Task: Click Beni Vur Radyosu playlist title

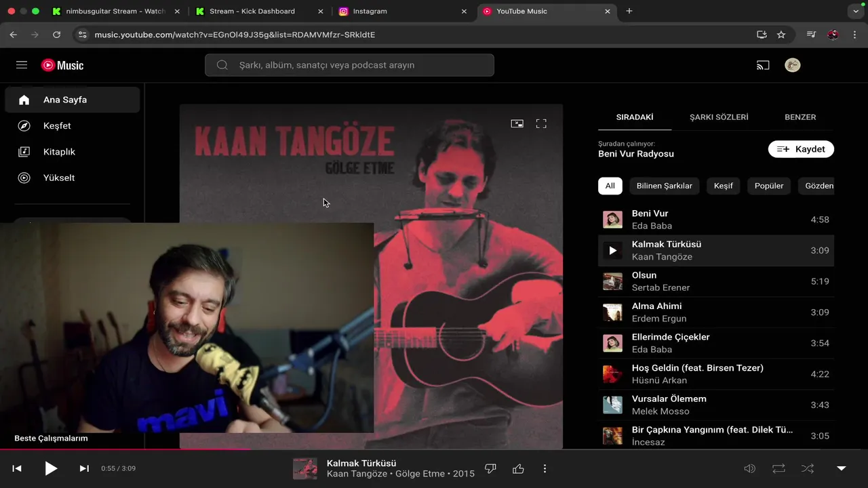Action: coord(636,154)
